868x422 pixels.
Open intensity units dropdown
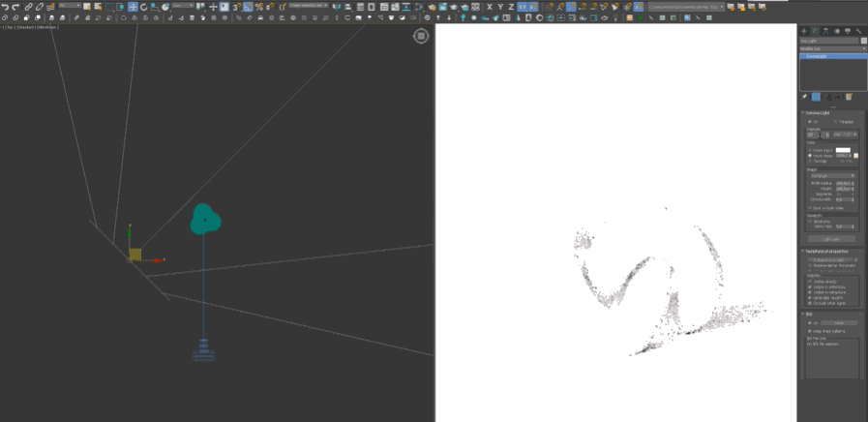[x=846, y=135]
